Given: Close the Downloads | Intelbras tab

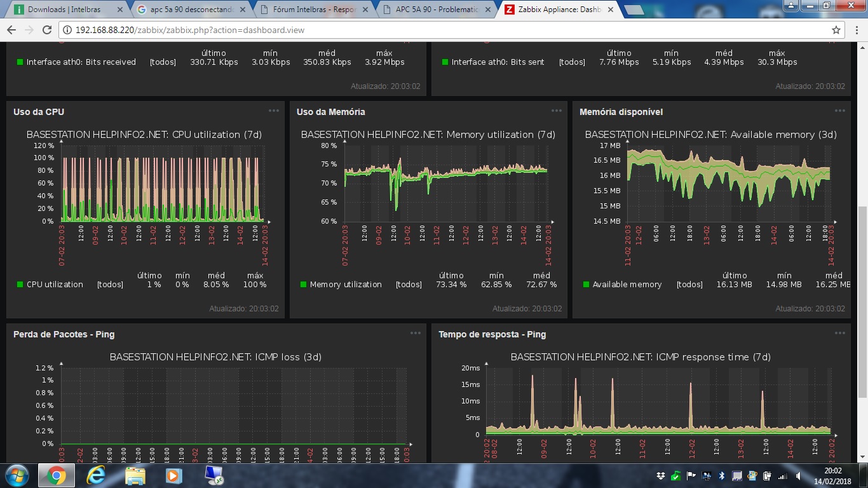Looking at the screenshot, I should coord(119,10).
